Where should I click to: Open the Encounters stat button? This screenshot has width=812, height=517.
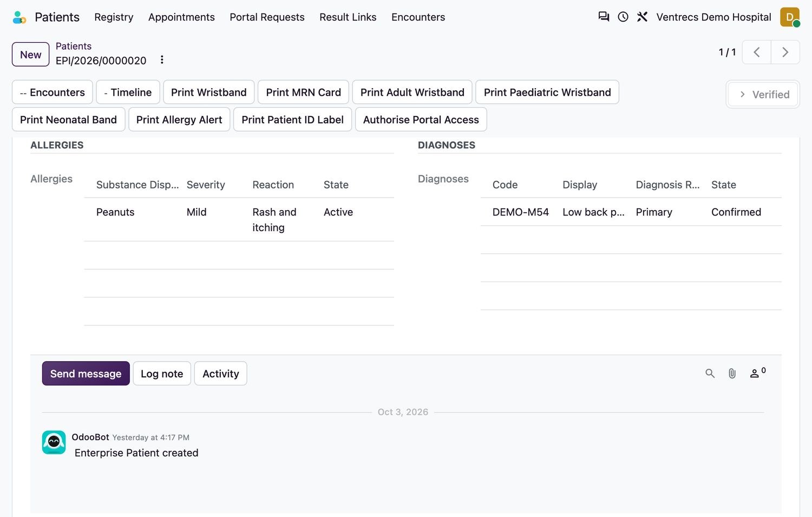tap(53, 93)
